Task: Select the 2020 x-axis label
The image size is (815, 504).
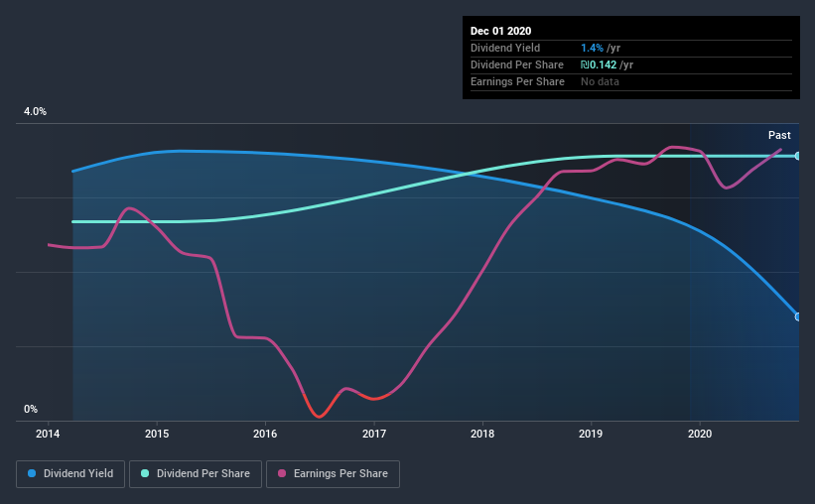Action: [x=700, y=434]
